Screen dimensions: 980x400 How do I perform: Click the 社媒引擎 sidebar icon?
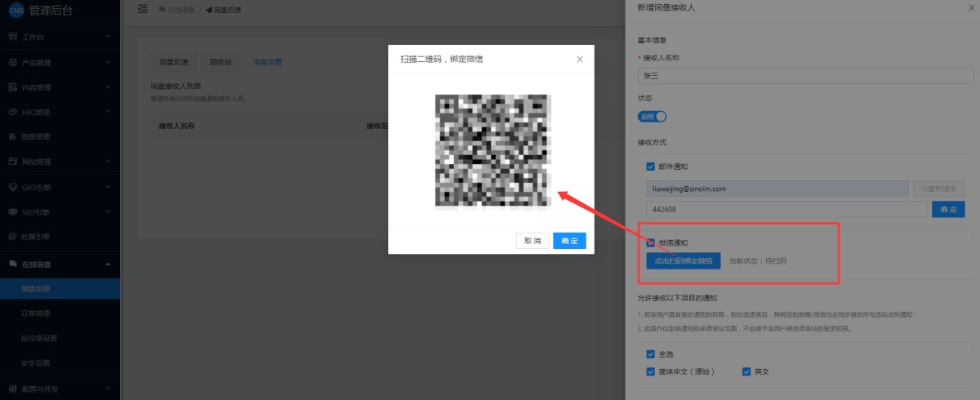(x=13, y=237)
